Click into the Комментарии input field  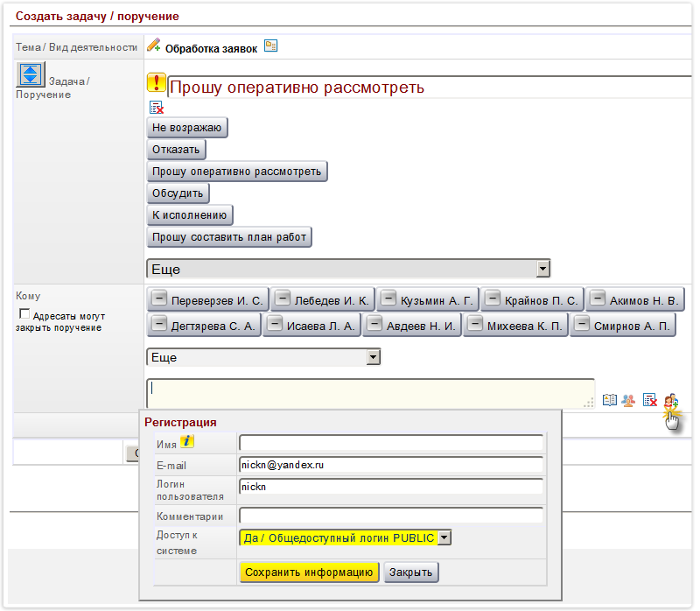coord(390,515)
